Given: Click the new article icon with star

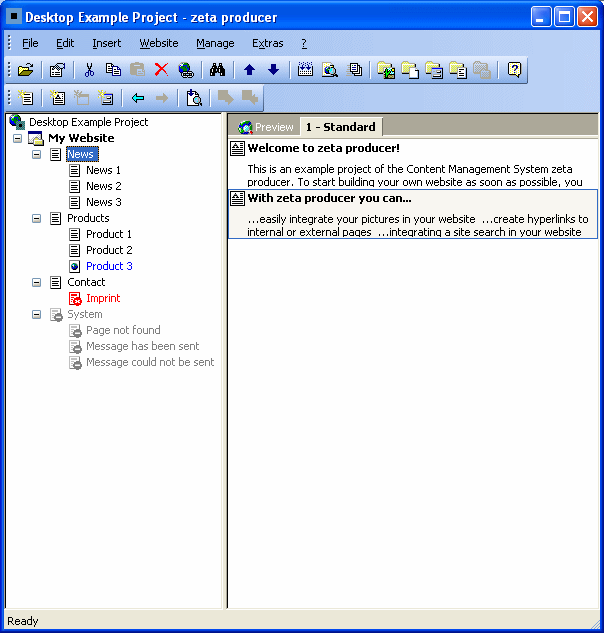Looking at the screenshot, I should 57,98.
